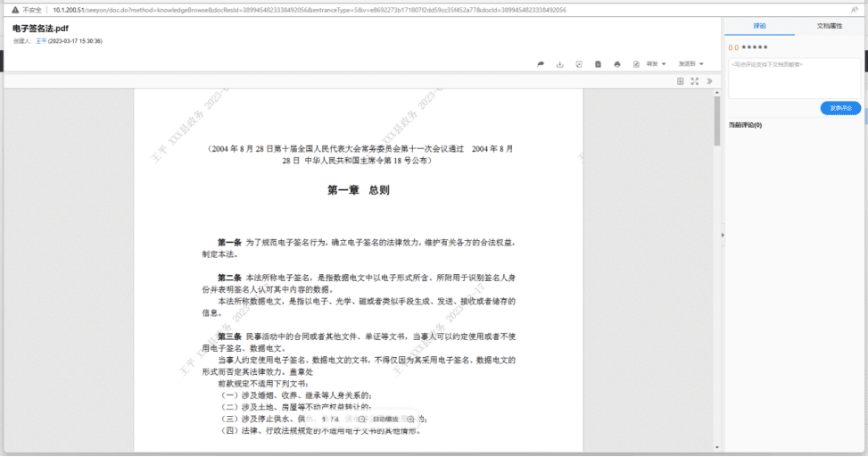The width and height of the screenshot is (868, 457).
Task: Open creator 王平 profile link
Action: (x=41, y=41)
